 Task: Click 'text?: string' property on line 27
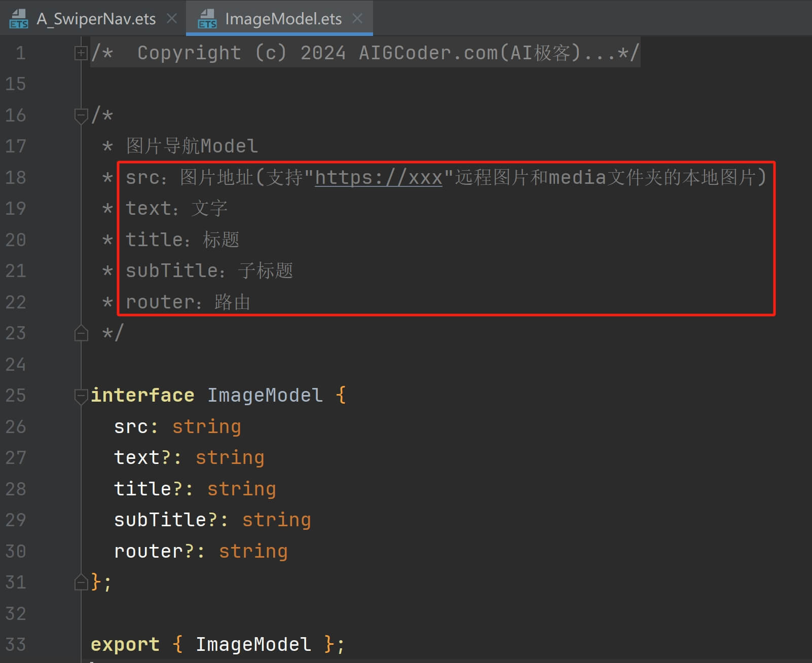[189, 457]
